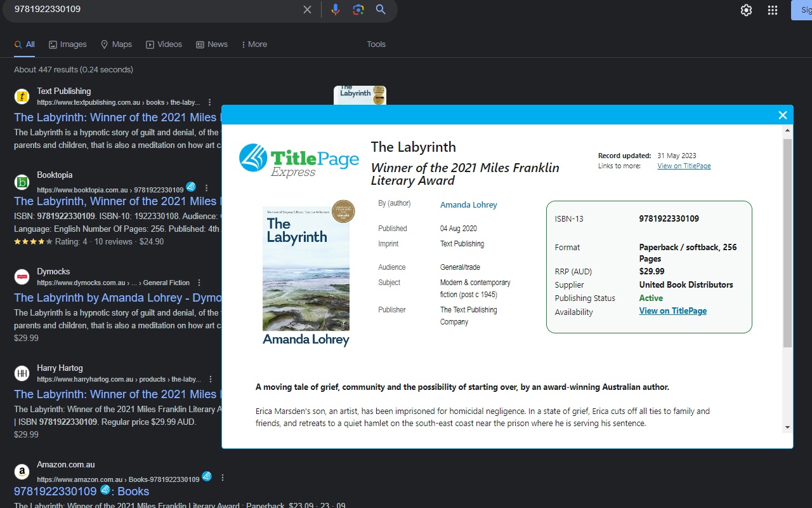The width and height of the screenshot is (812, 508).
Task: Click book thumbnail beside Text Publishing result
Action: point(360,95)
